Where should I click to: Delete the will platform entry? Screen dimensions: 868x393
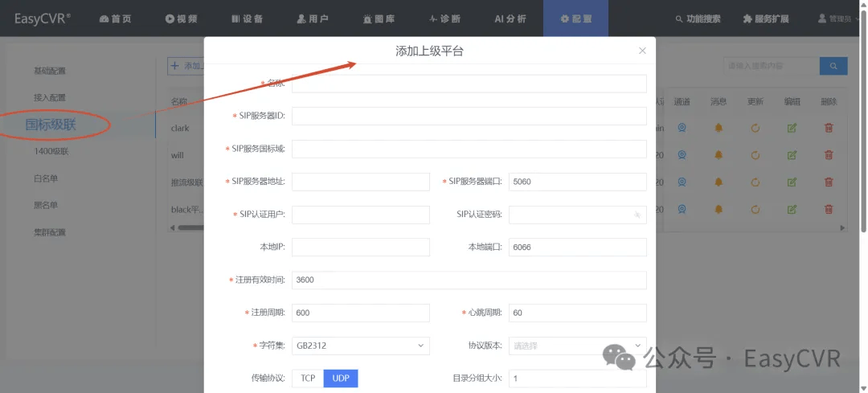pos(829,155)
